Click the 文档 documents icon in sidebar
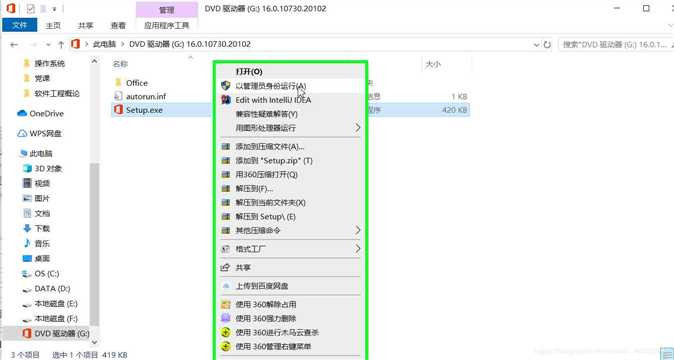The width and height of the screenshot is (674, 360). coord(27,214)
